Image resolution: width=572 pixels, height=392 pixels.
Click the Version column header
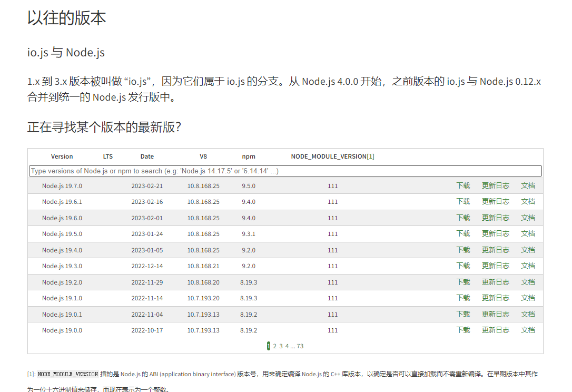[62, 156]
